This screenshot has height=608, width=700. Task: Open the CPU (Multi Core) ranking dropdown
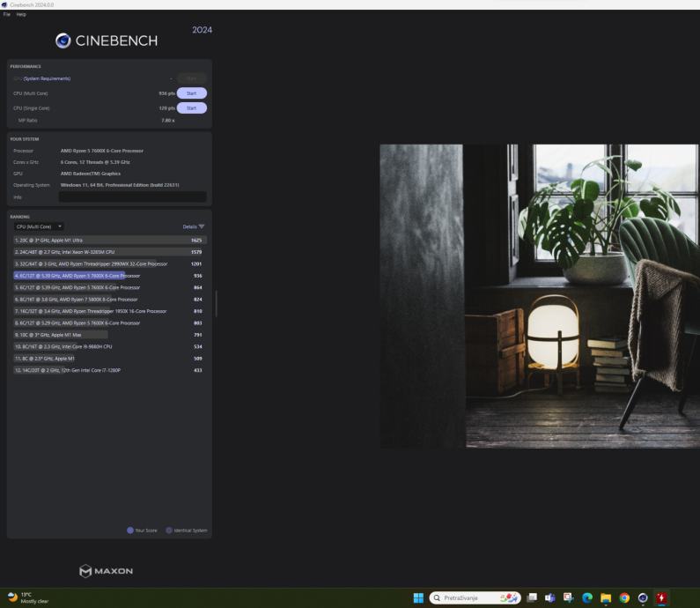[39, 226]
